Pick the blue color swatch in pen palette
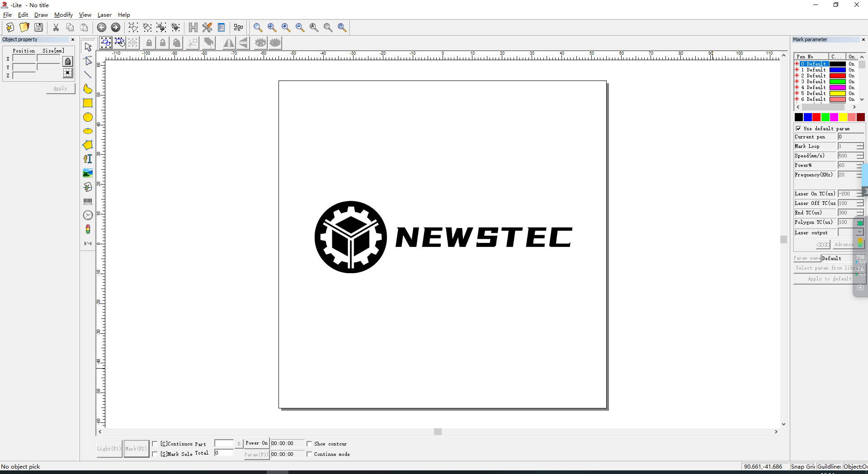868x474 pixels. (x=807, y=117)
